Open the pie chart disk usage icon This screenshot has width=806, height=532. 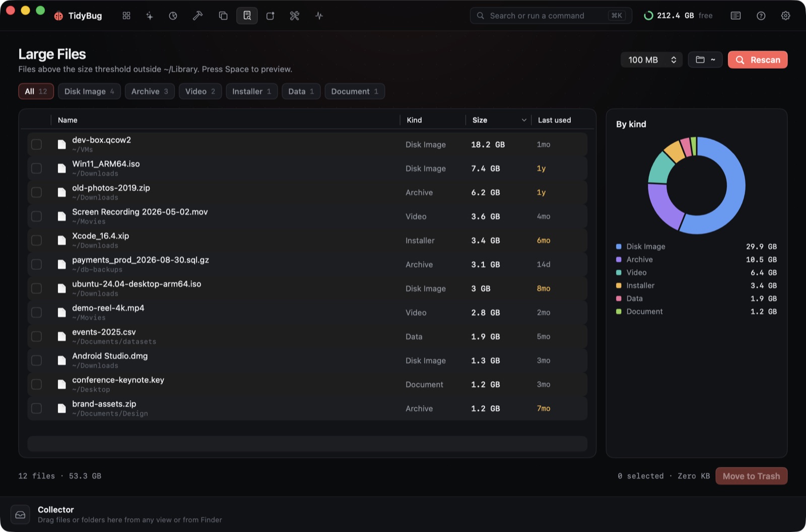click(173, 16)
